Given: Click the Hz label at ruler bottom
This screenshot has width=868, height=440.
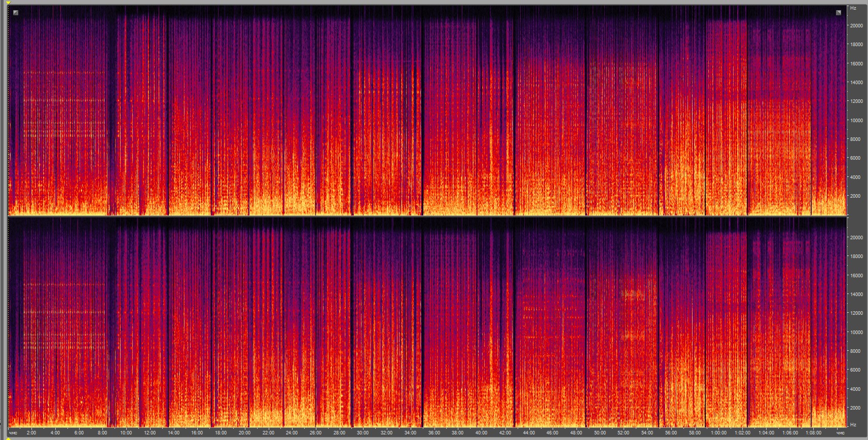Looking at the screenshot, I should 853,425.
